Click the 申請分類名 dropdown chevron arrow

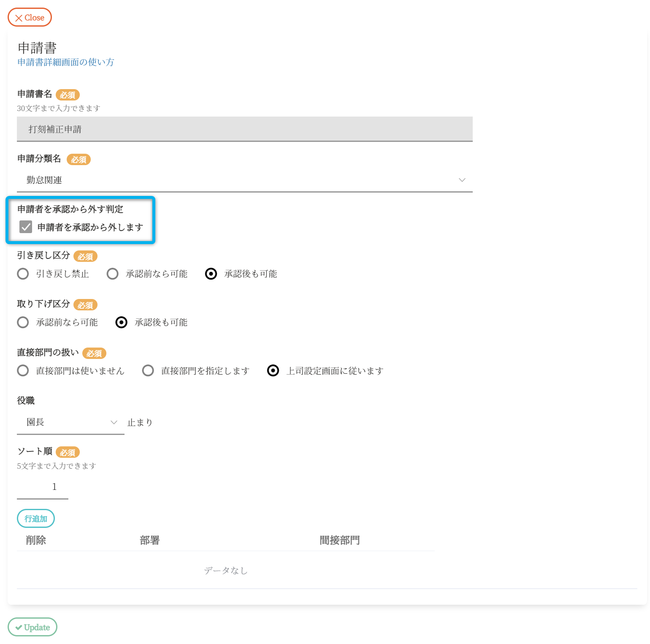pyautogui.click(x=462, y=180)
